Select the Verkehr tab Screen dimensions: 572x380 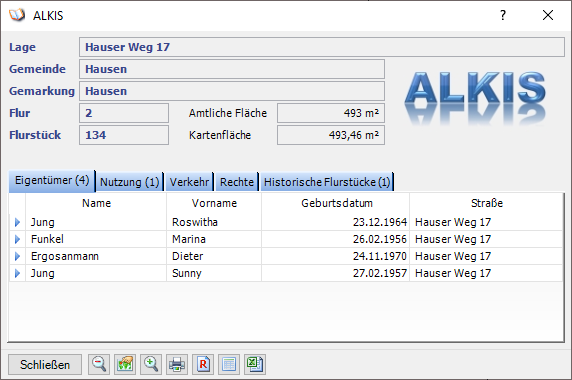(189, 182)
